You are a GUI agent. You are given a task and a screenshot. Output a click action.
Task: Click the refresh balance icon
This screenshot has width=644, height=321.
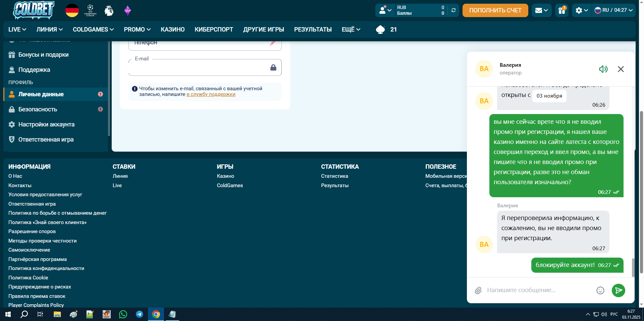453,10
